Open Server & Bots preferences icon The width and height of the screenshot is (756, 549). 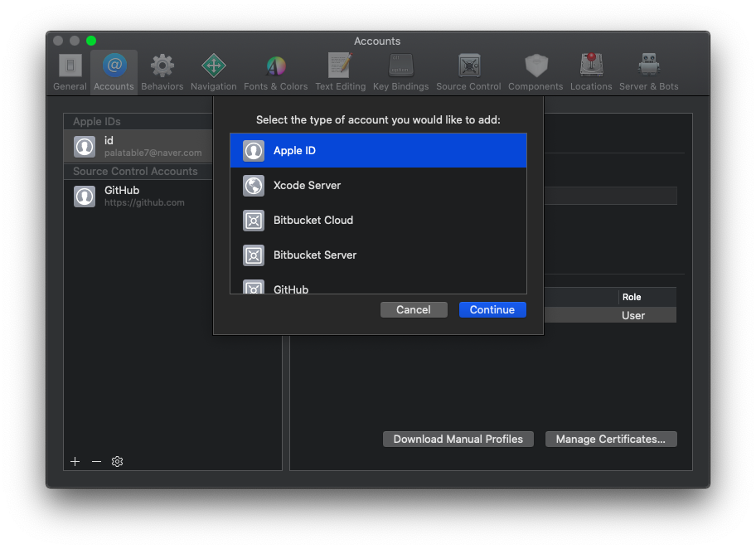[648, 66]
